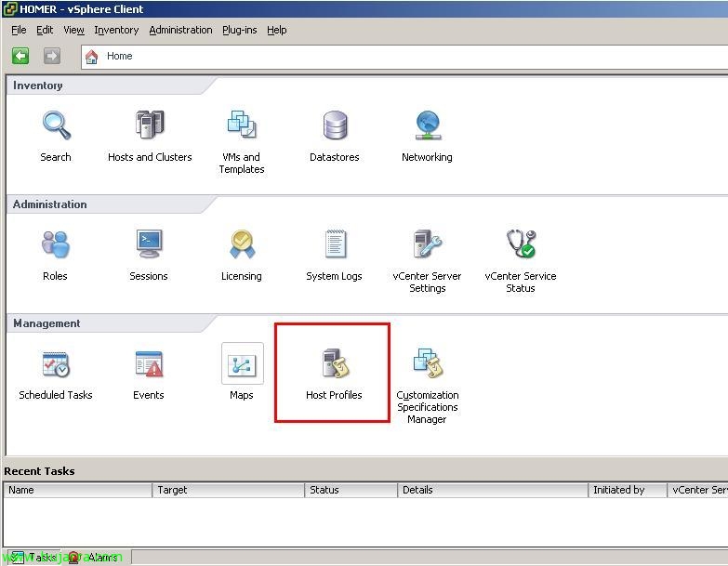
Task: Open the Events icon
Action: tap(149, 363)
